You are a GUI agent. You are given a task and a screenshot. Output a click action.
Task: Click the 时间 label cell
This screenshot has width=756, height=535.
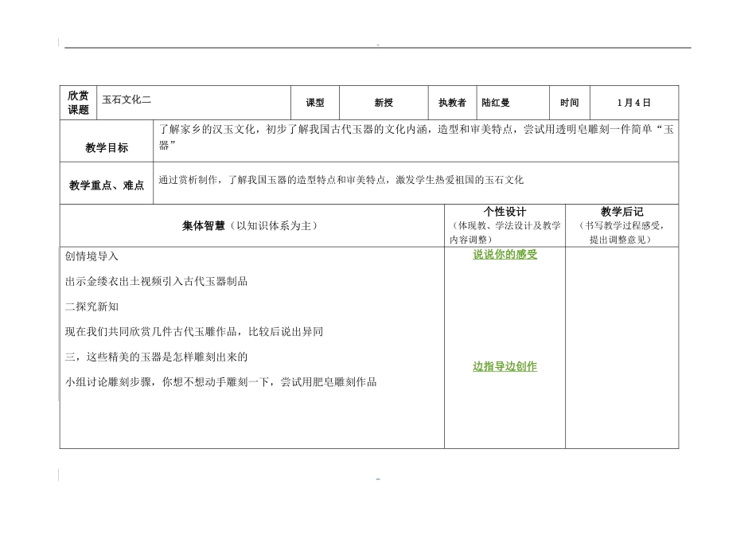coord(570,103)
